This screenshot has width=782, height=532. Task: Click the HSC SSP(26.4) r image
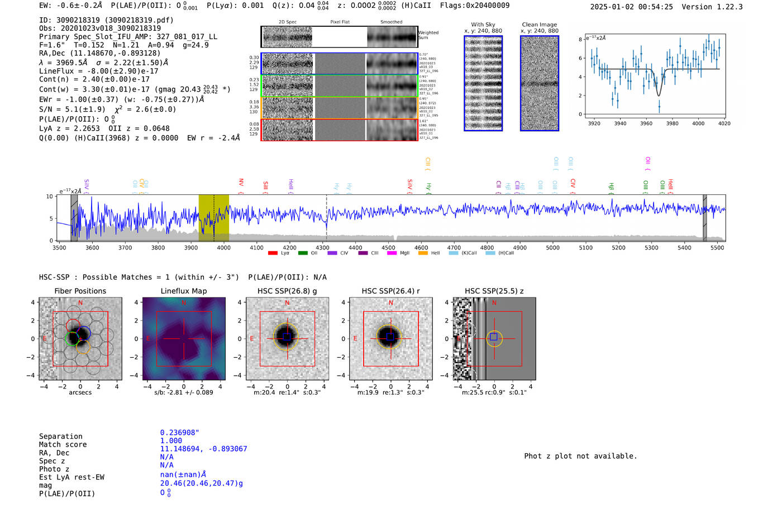click(x=390, y=339)
